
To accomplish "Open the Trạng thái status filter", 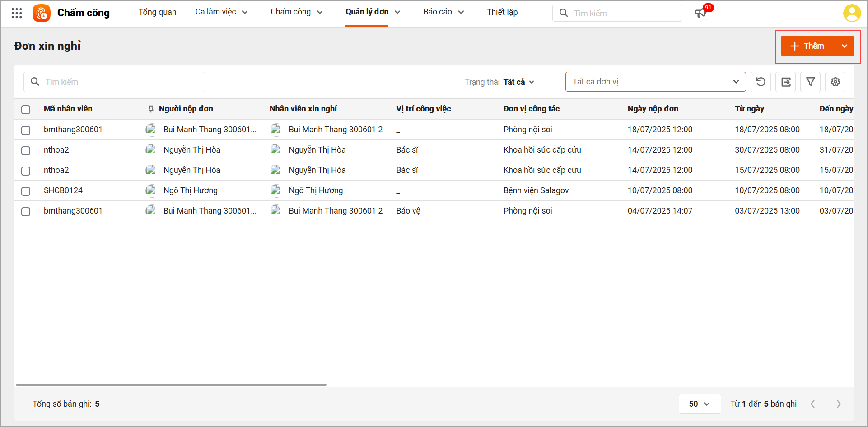I will coord(518,82).
